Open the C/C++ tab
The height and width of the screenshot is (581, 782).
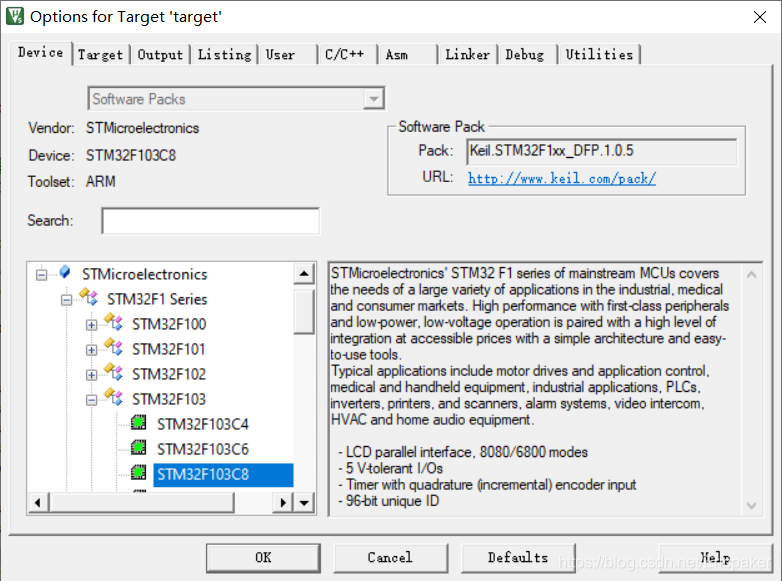coord(348,54)
